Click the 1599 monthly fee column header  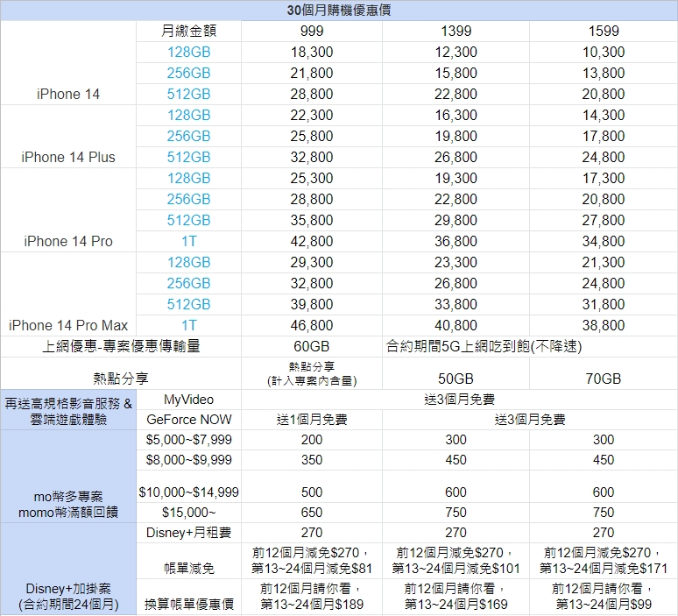click(x=604, y=32)
